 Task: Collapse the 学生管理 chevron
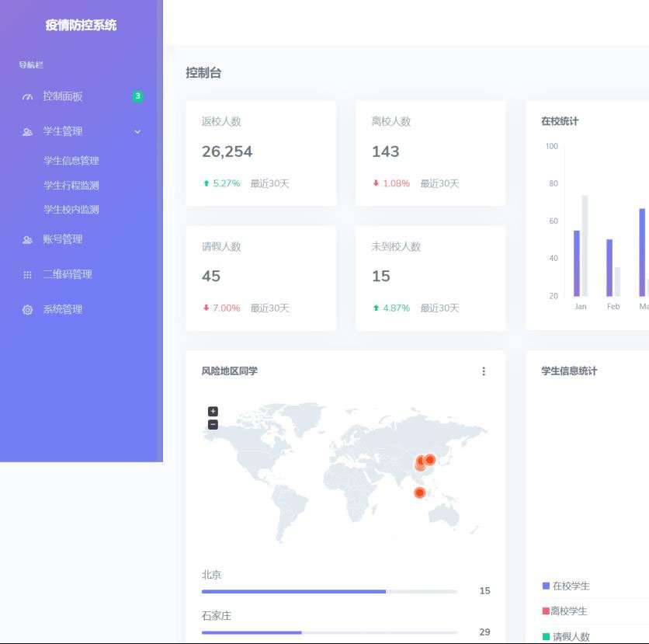click(137, 132)
